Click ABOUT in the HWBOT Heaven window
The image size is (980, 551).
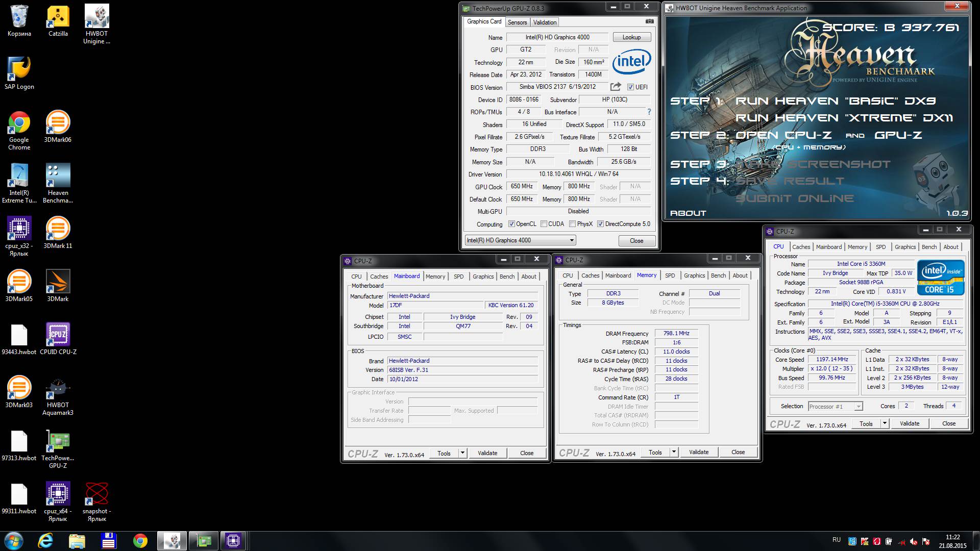pyautogui.click(x=688, y=213)
